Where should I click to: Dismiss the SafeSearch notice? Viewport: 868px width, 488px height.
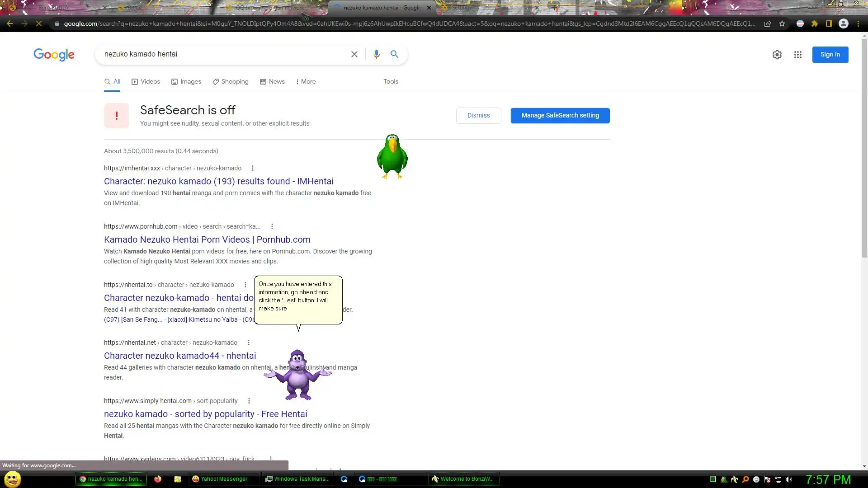pyautogui.click(x=478, y=116)
